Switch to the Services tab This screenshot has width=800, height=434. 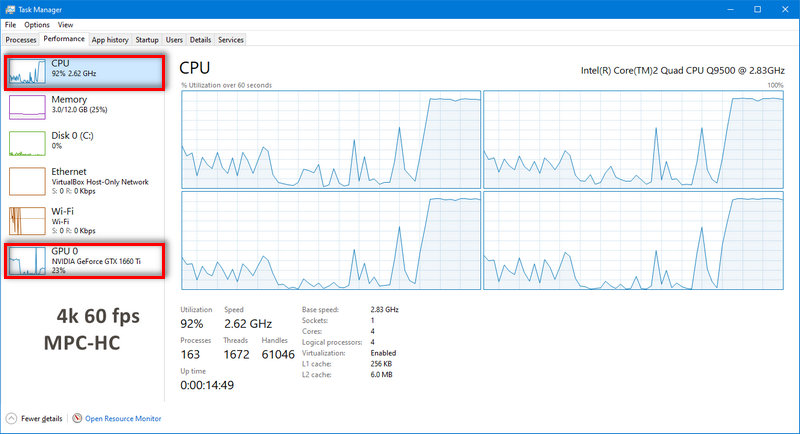pos(231,40)
